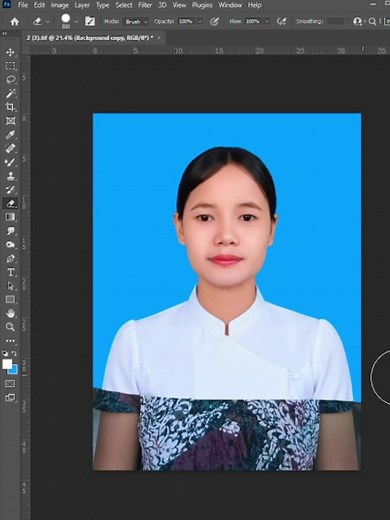Select the Gradient tool
This screenshot has height=520, width=390.
[10, 217]
